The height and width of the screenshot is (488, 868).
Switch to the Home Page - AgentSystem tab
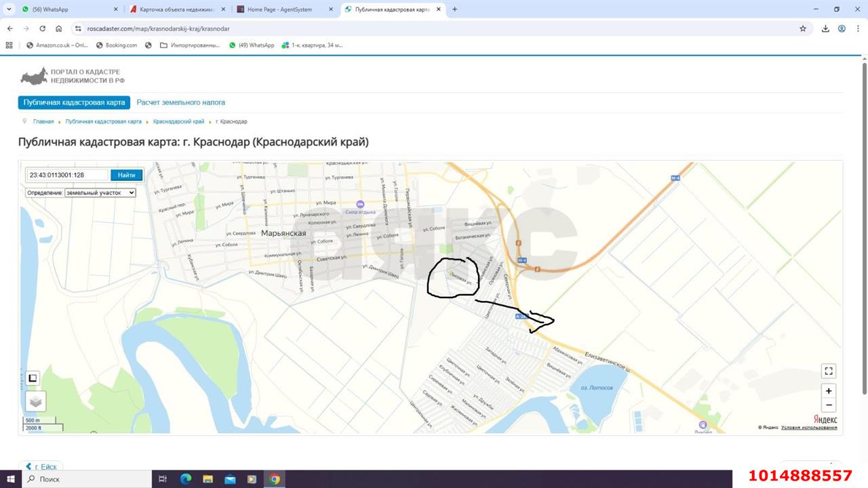[x=279, y=9]
